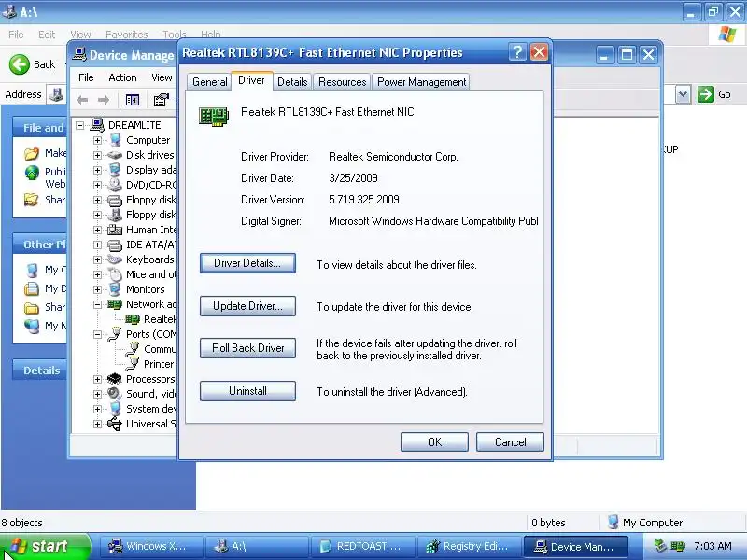Open the Explorer address bar dropdown
This screenshot has width=747, height=560.
pos(683,94)
